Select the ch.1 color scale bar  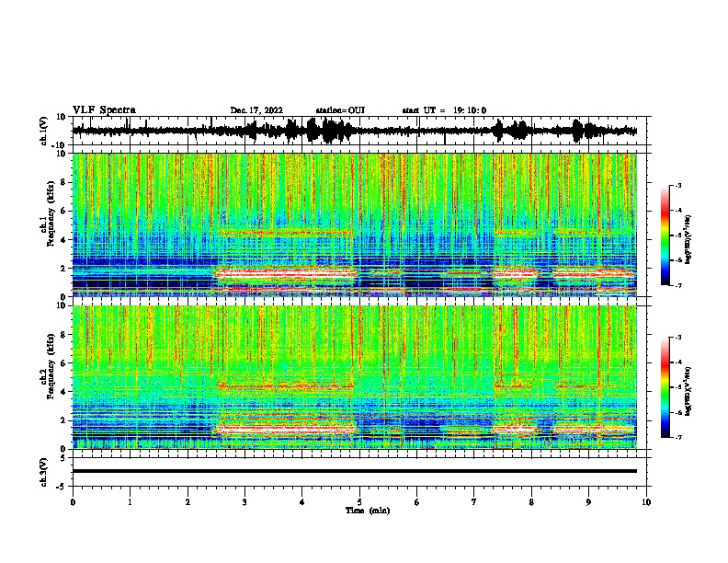(x=665, y=236)
